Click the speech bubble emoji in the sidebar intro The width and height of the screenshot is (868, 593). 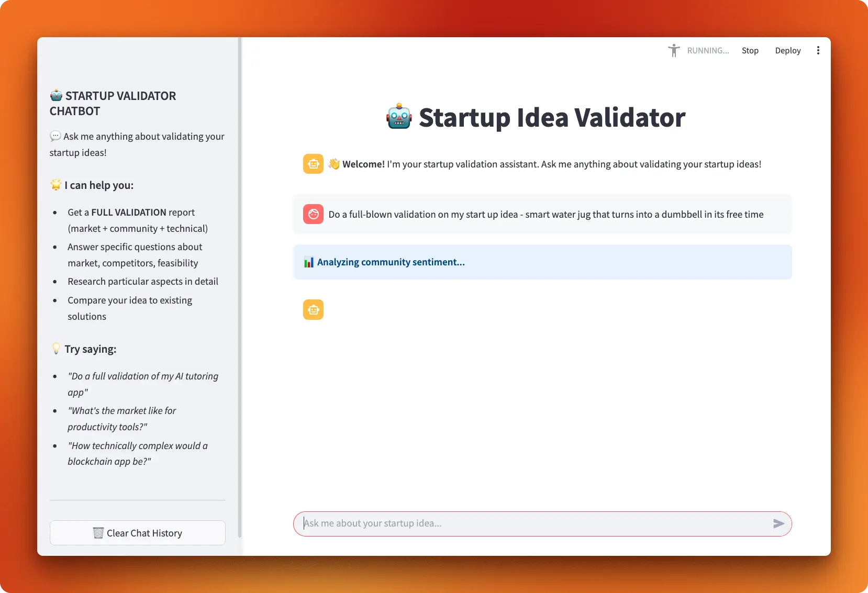point(55,136)
